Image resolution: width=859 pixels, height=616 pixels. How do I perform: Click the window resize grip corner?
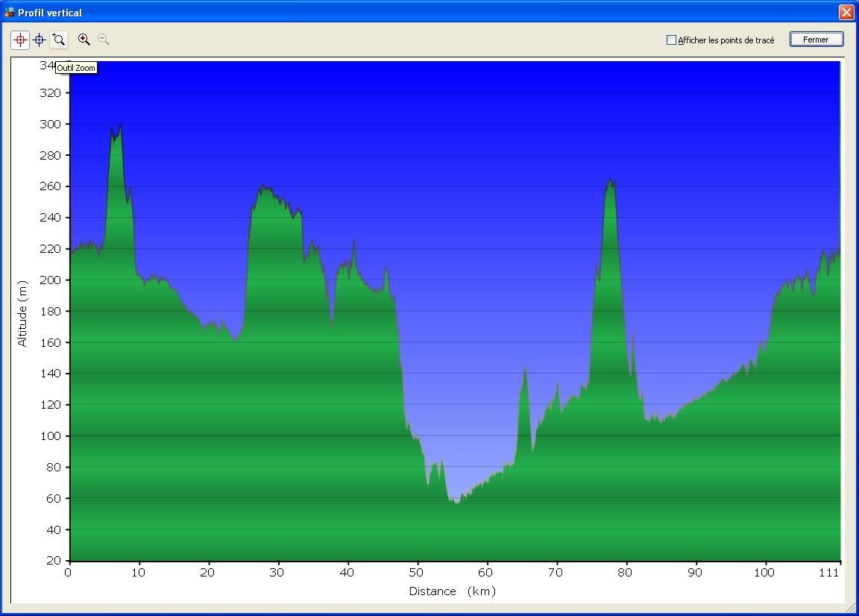coord(852,609)
